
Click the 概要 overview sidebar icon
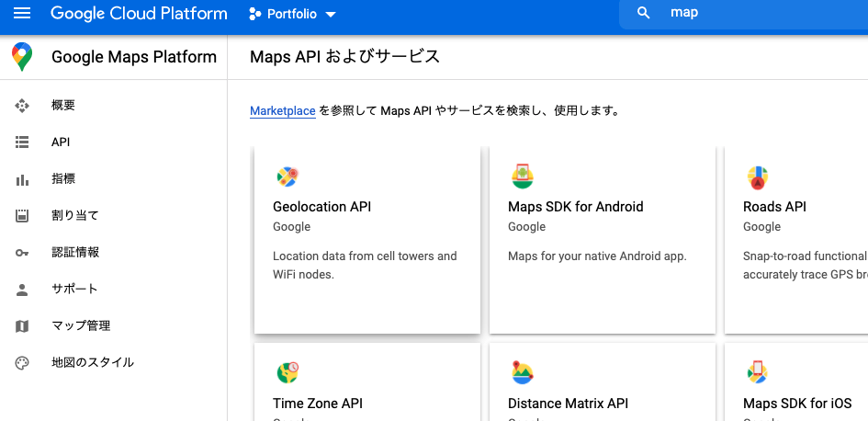pos(22,106)
